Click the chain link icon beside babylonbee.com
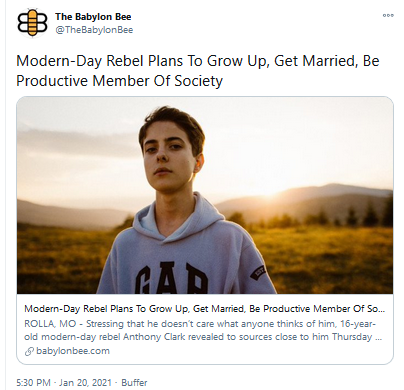 (29, 351)
